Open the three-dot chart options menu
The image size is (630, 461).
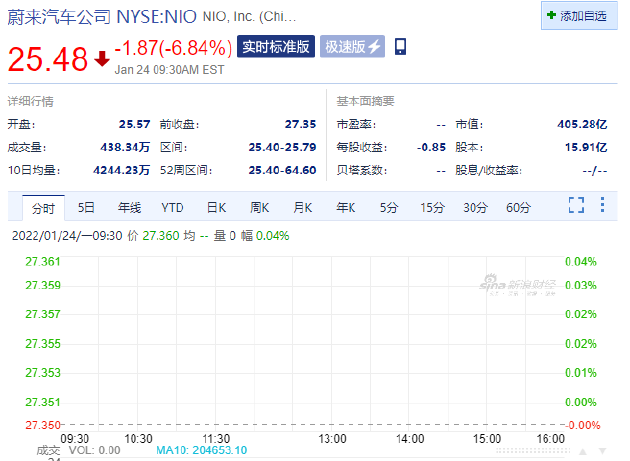pos(602,205)
